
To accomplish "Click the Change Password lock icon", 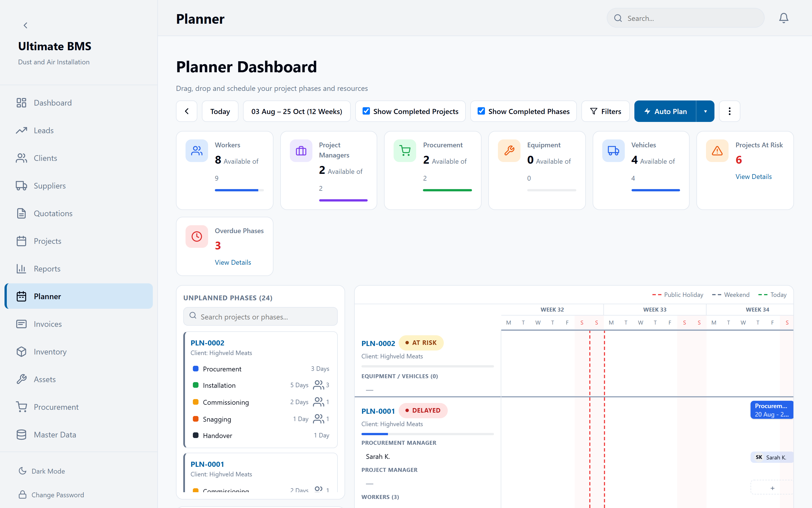I will [x=23, y=494].
